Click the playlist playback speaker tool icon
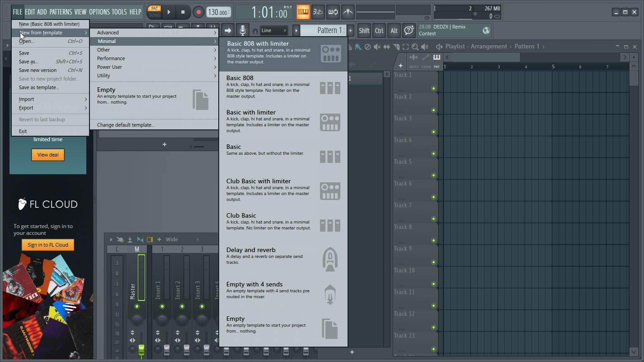 [425, 47]
